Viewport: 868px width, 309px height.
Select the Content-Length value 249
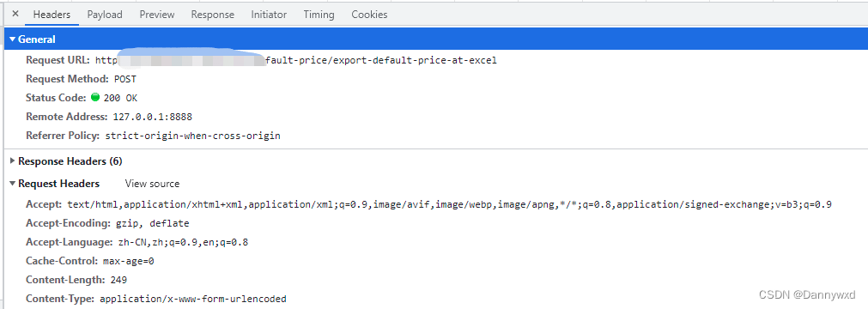tap(118, 280)
